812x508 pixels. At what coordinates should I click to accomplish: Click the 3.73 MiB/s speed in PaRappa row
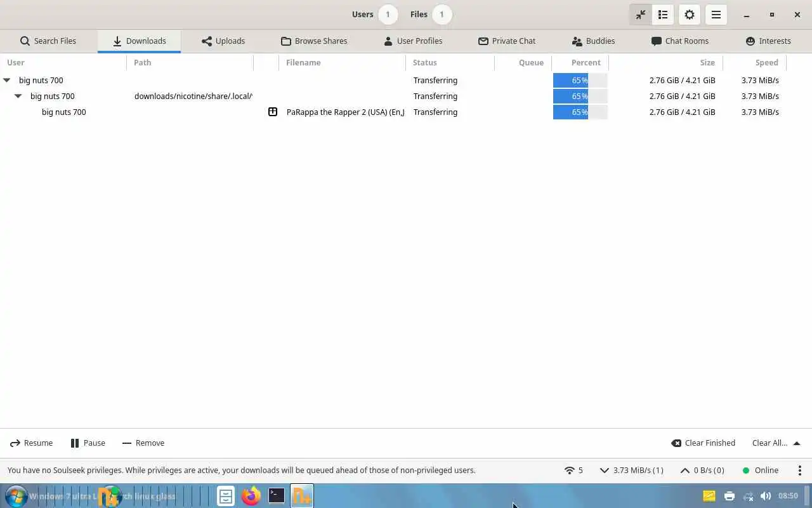(x=760, y=112)
